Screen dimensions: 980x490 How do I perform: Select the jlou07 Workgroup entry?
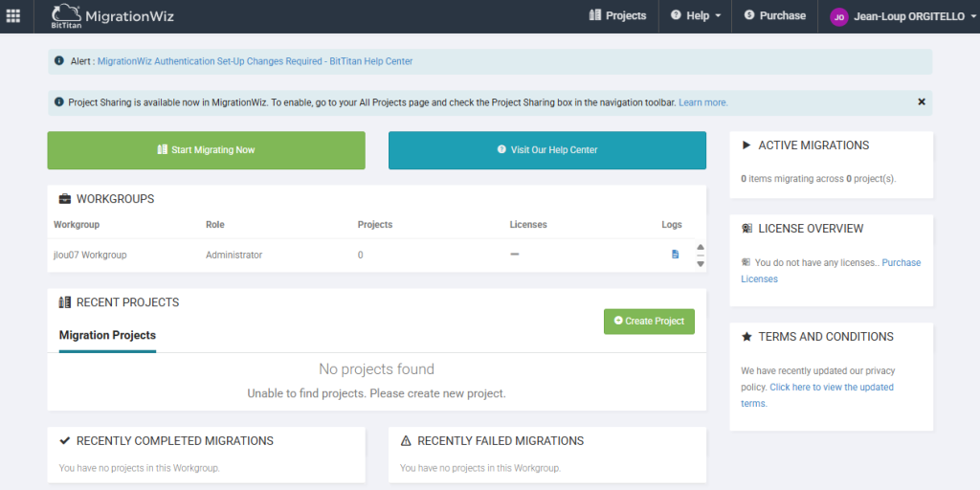90,255
